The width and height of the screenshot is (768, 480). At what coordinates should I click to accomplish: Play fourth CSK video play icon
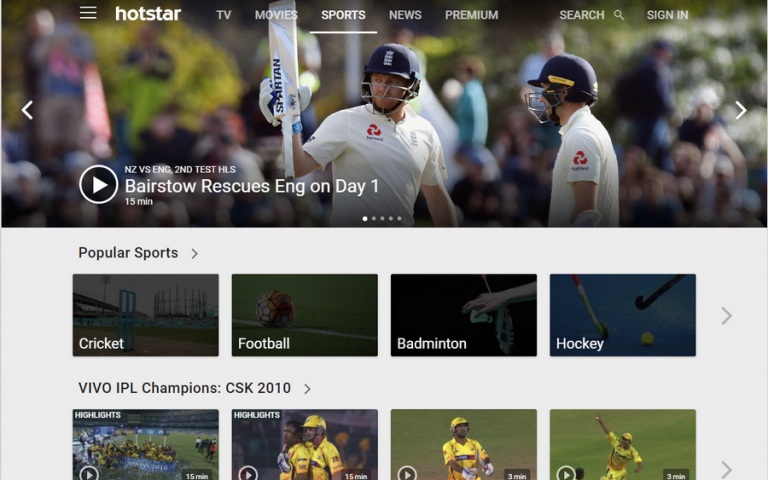coord(566,474)
